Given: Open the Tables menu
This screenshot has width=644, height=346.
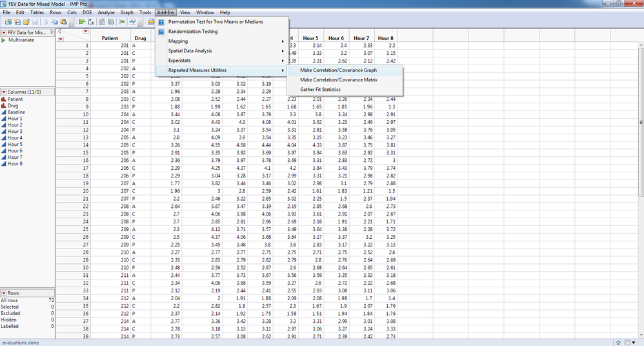Looking at the screenshot, I should click(37, 12).
